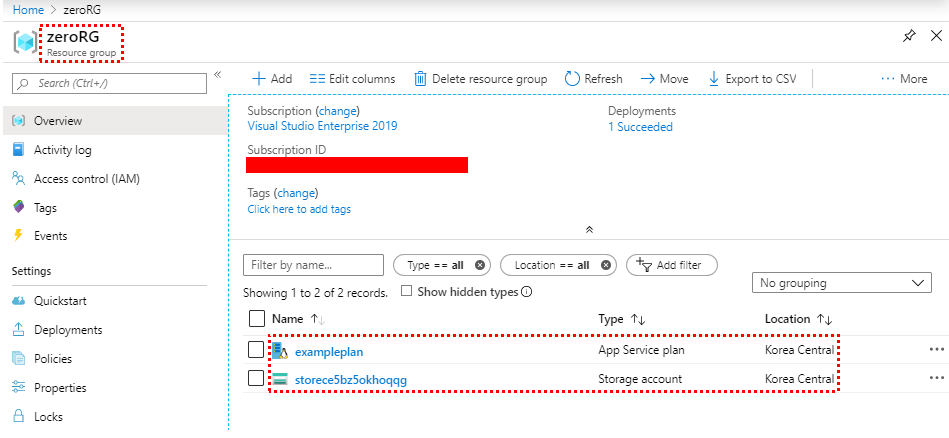The height and width of the screenshot is (438, 949).
Task: Focus the Filter by name input
Action: 314,265
